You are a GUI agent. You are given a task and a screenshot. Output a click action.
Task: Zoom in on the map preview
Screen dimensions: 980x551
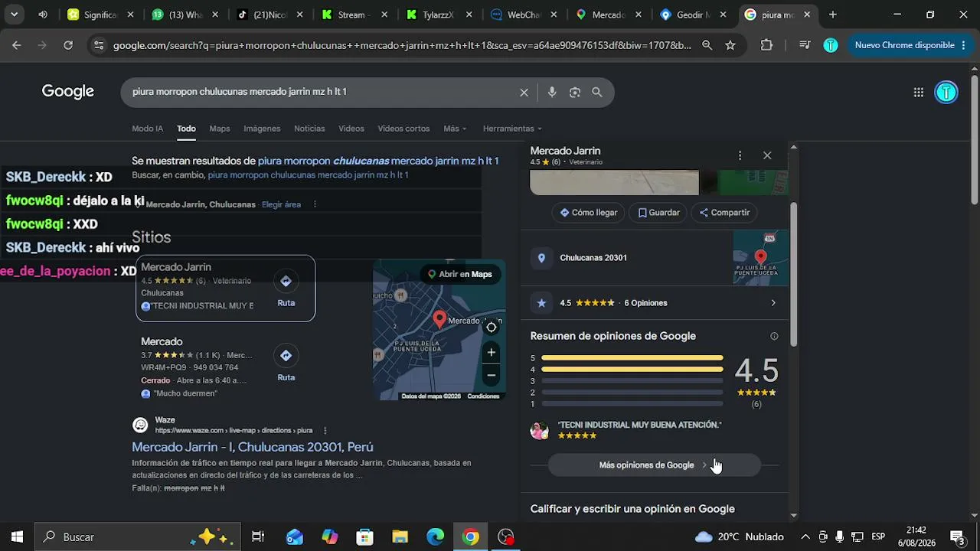(492, 353)
